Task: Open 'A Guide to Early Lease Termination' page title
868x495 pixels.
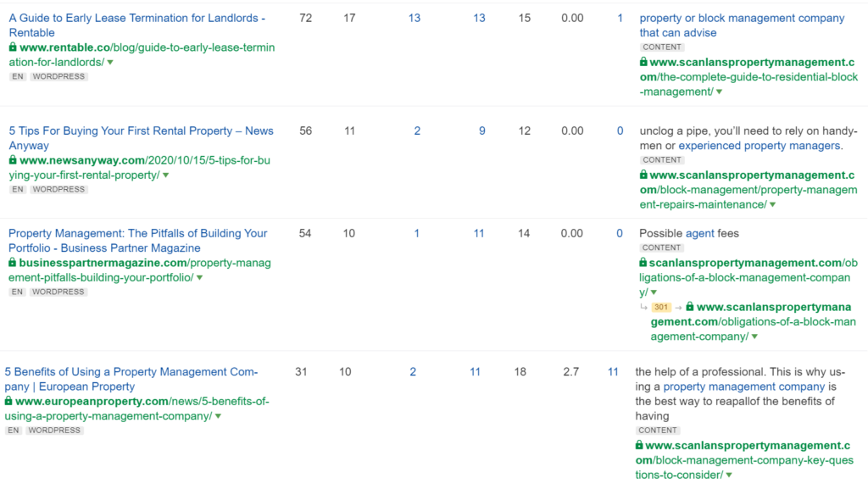Action: tap(136, 18)
